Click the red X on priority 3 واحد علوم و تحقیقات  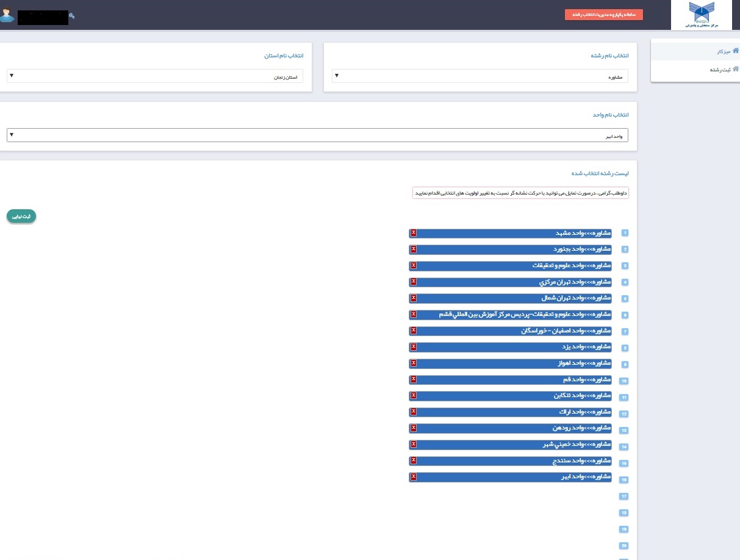pos(413,265)
